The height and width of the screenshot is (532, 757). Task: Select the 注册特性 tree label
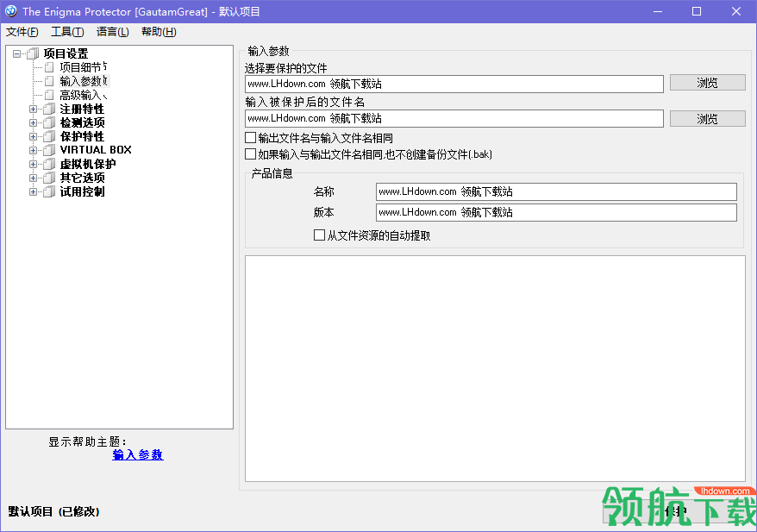pos(82,109)
